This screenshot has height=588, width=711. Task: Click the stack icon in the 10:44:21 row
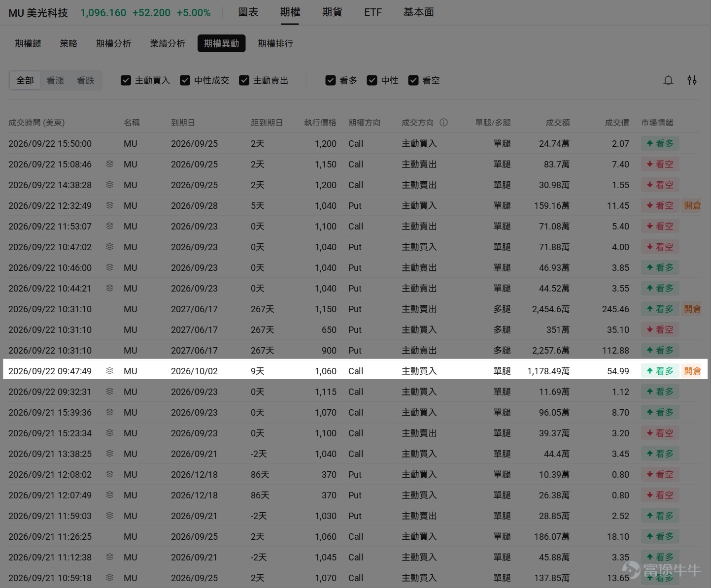point(110,288)
